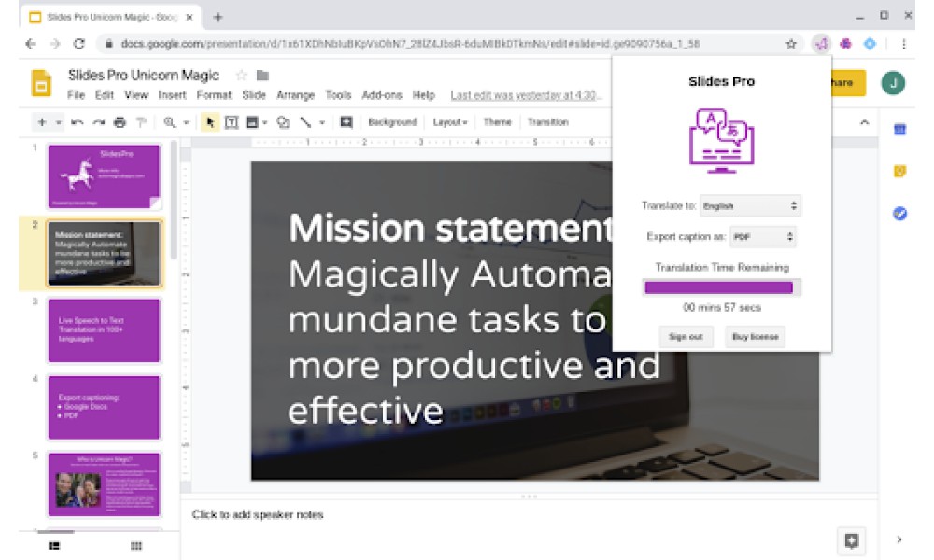
Task: Click the Slides Pro extension icon
Action: pyautogui.click(x=821, y=44)
